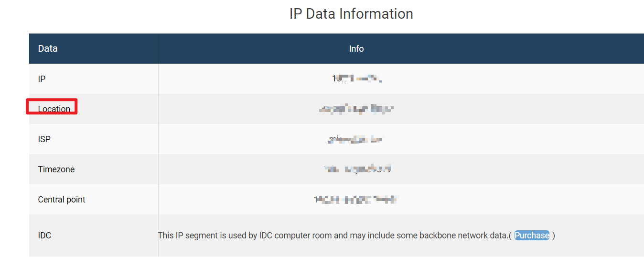Click the blurred Timezone value
The height and width of the screenshot is (258, 644).
click(x=358, y=169)
